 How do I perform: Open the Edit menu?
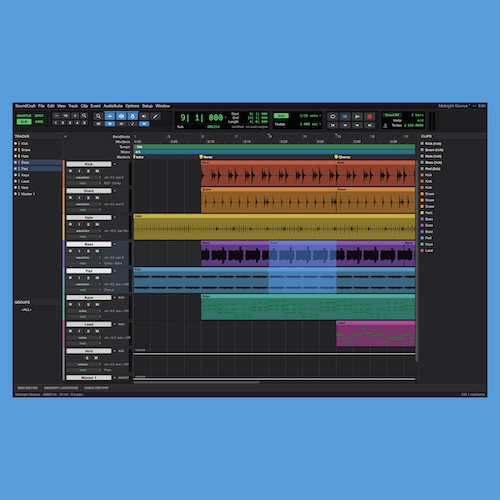[51, 106]
